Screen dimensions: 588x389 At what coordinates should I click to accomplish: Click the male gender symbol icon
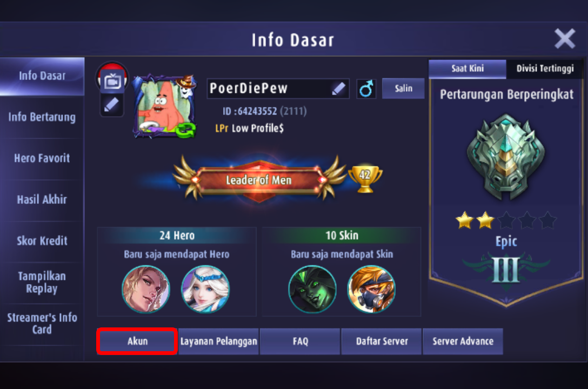[366, 89]
